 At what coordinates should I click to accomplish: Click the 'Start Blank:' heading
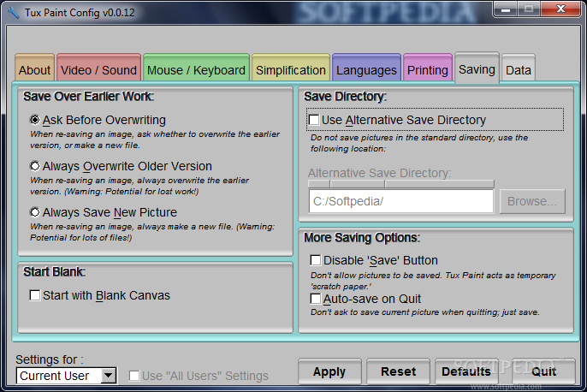[54, 271]
